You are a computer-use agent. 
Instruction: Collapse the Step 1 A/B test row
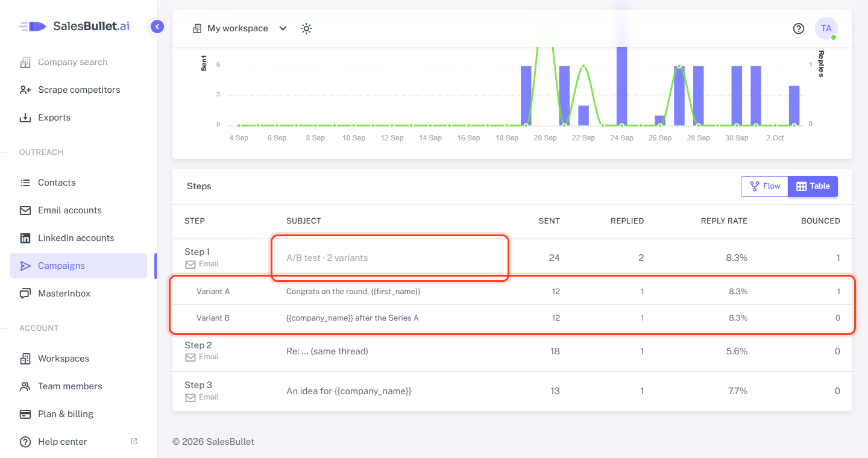(x=512, y=258)
